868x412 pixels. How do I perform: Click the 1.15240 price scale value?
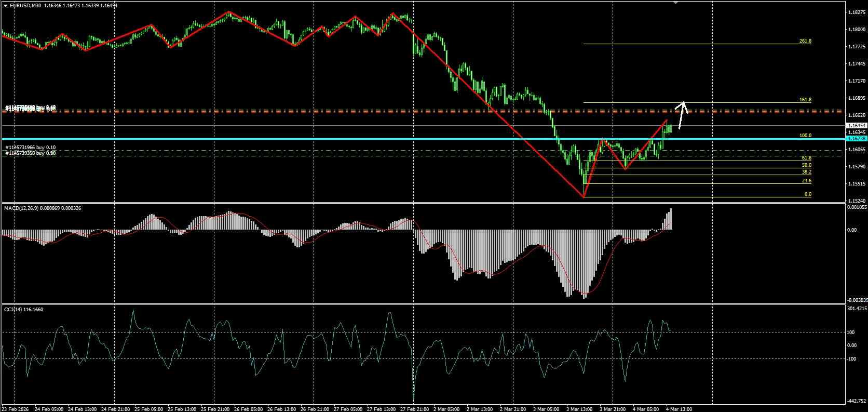pyautogui.click(x=856, y=201)
